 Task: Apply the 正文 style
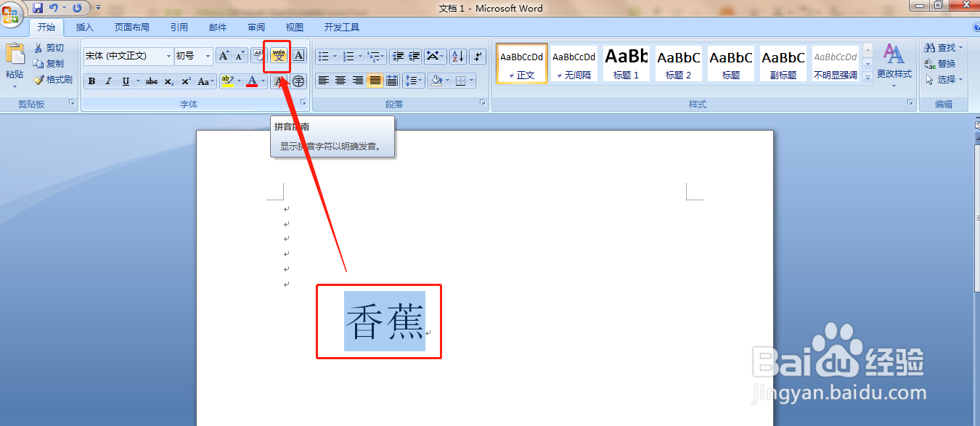[x=522, y=63]
